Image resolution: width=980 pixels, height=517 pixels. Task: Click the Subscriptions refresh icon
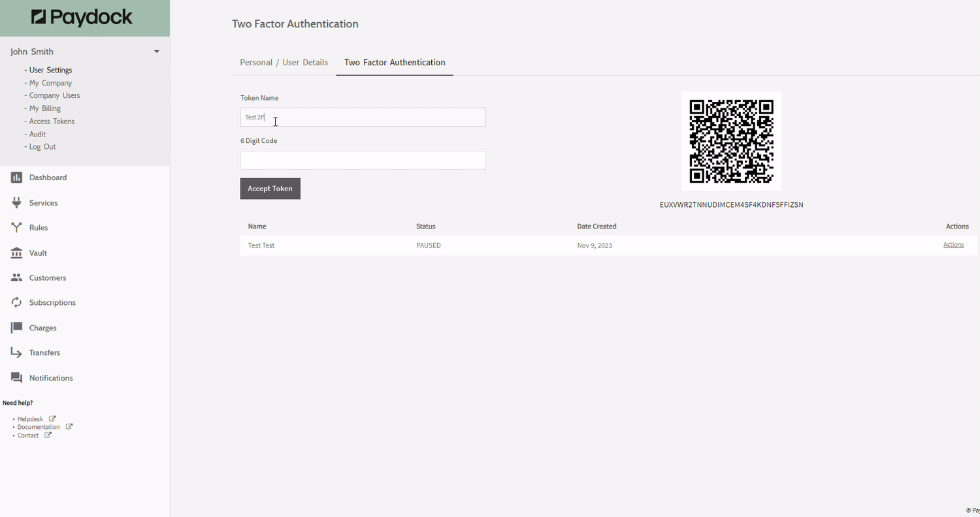click(16, 303)
